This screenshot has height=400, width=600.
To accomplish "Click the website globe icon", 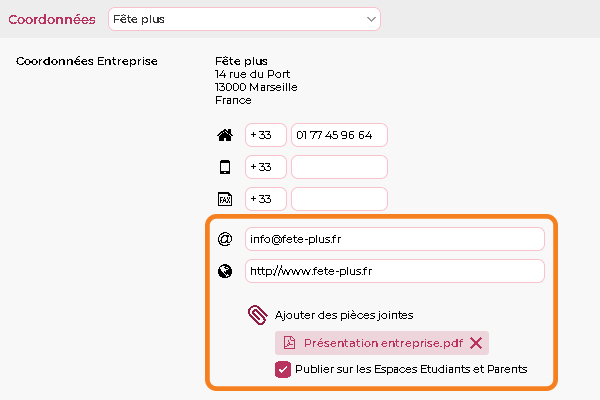I will click(225, 271).
